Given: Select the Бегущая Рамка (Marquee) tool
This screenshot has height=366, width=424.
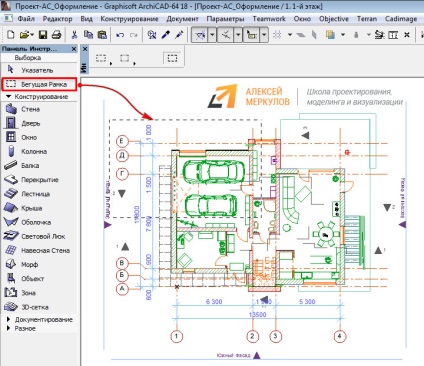Looking at the screenshot, I should 39,84.
